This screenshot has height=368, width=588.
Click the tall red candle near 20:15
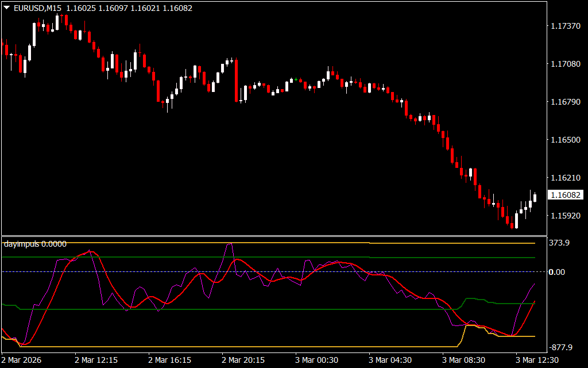click(x=237, y=79)
